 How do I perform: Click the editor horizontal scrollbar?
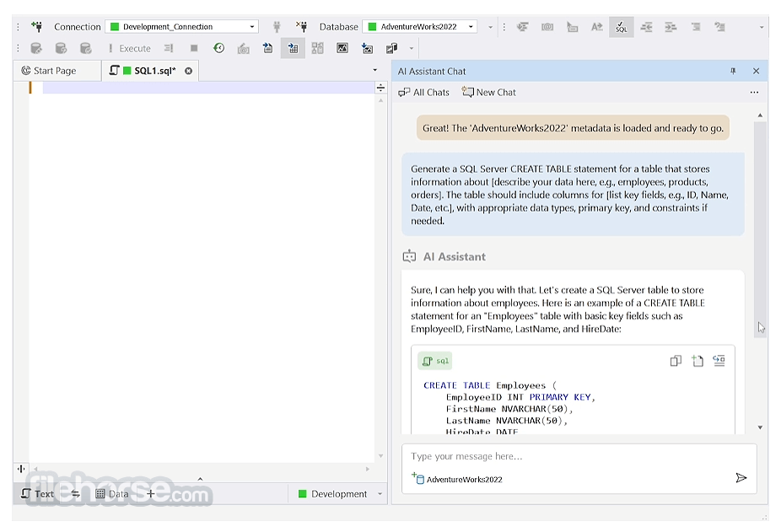(x=202, y=469)
